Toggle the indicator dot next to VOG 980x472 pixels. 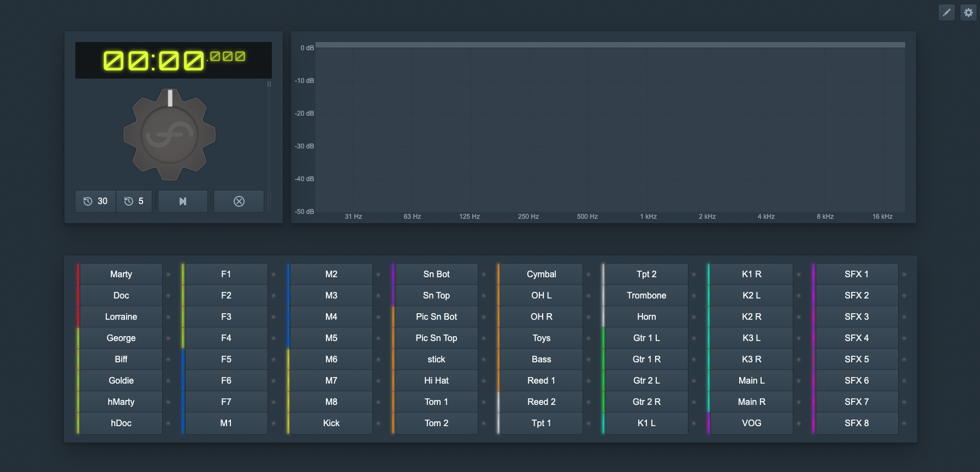[799, 423]
